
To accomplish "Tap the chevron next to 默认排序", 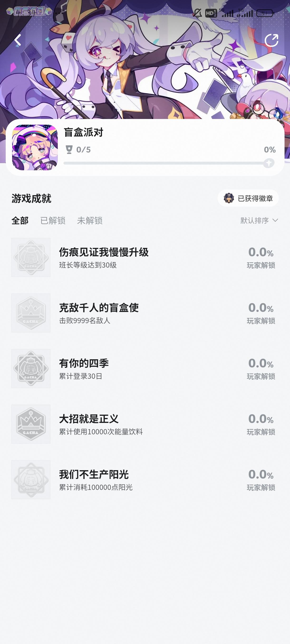I will (x=275, y=220).
